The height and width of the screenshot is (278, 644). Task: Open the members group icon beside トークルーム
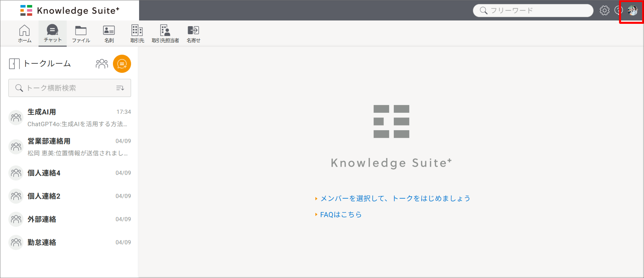pyautogui.click(x=102, y=64)
